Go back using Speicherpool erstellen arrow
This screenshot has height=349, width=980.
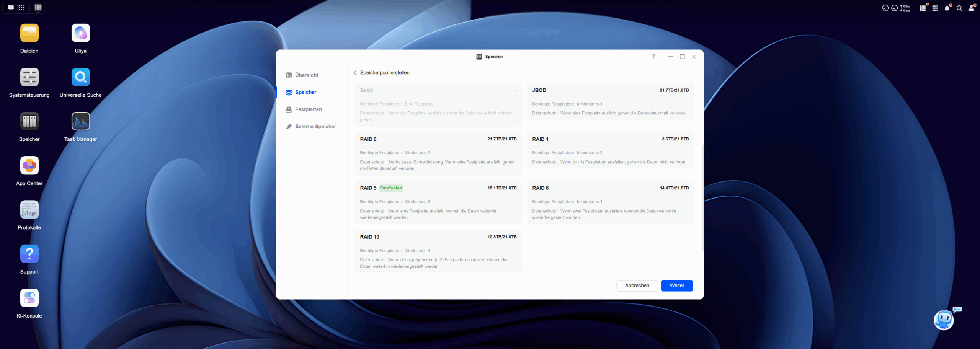coord(355,73)
